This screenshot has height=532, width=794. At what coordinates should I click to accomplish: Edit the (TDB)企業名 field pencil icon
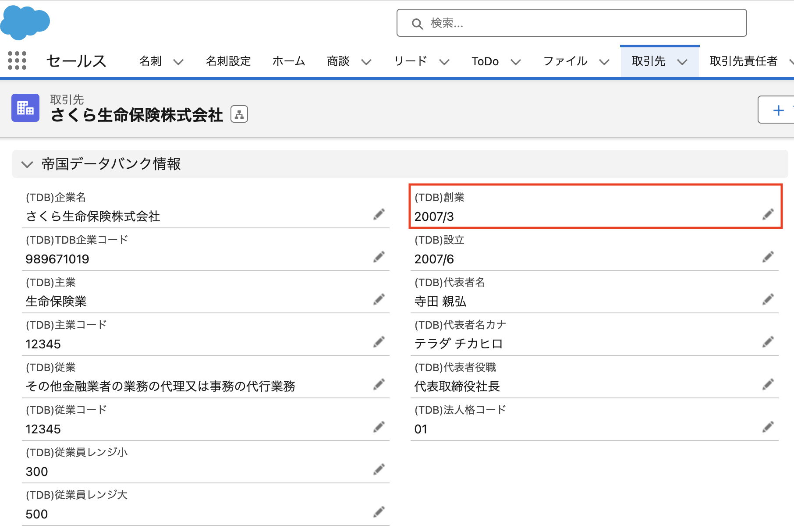coord(379,214)
